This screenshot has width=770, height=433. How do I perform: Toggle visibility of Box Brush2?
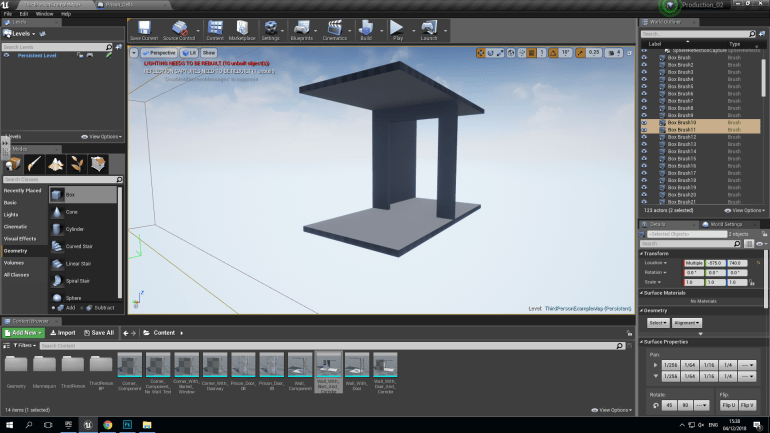[x=644, y=65]
